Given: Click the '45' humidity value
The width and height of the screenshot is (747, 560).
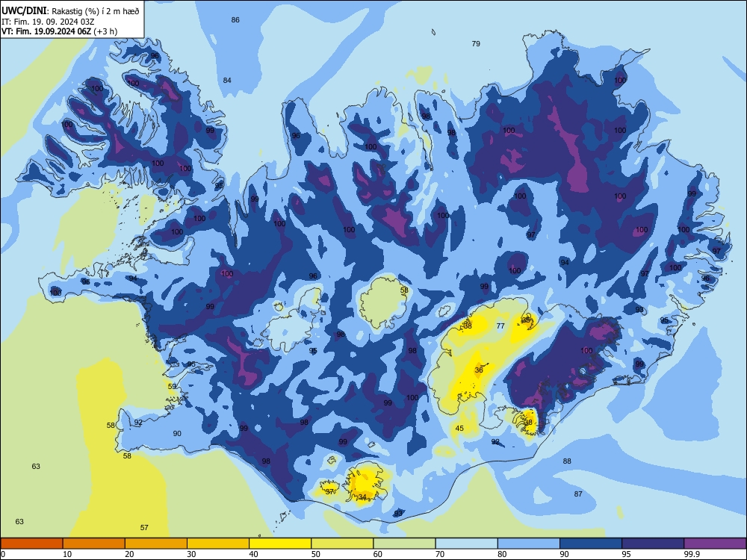Looking at the screenshot, I should tap(459, 429).
